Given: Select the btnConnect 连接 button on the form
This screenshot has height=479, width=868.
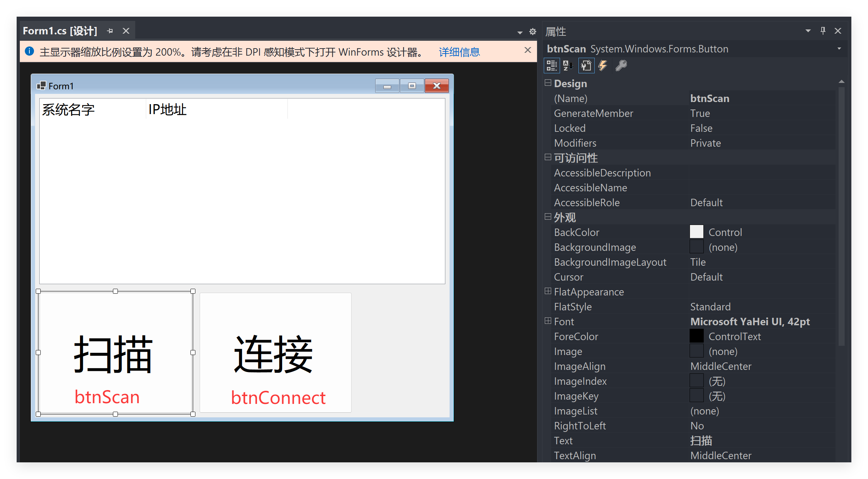Looking at the screenshot, I should point(275,353).
